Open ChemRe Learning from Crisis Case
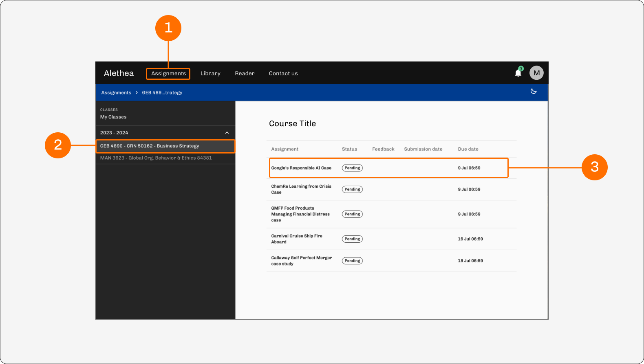Viewport: 644px width, 364px height. pos(301,189)
